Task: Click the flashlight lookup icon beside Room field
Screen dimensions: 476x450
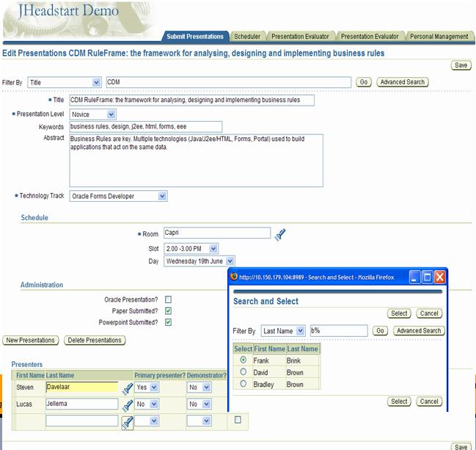Action: coord(279,234)
